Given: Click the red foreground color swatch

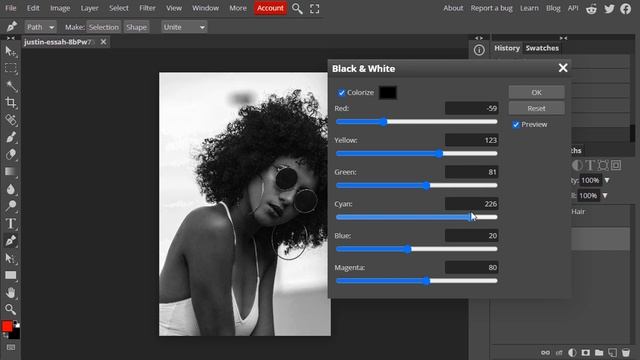Looking at the screenshot, I should click(7, 326).
